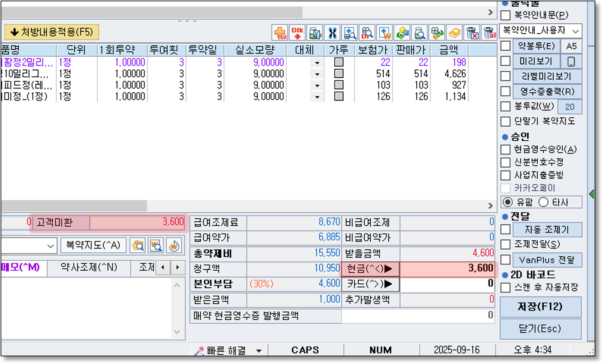Check the 복약안내문(P) checkbox
603x364 pixels.
(x=505, y=15)
